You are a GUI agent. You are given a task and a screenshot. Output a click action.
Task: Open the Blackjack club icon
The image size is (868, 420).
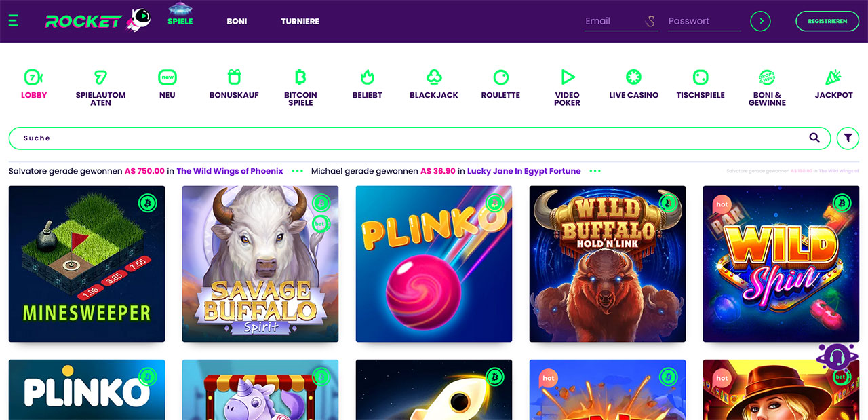[x=434, y=77]
